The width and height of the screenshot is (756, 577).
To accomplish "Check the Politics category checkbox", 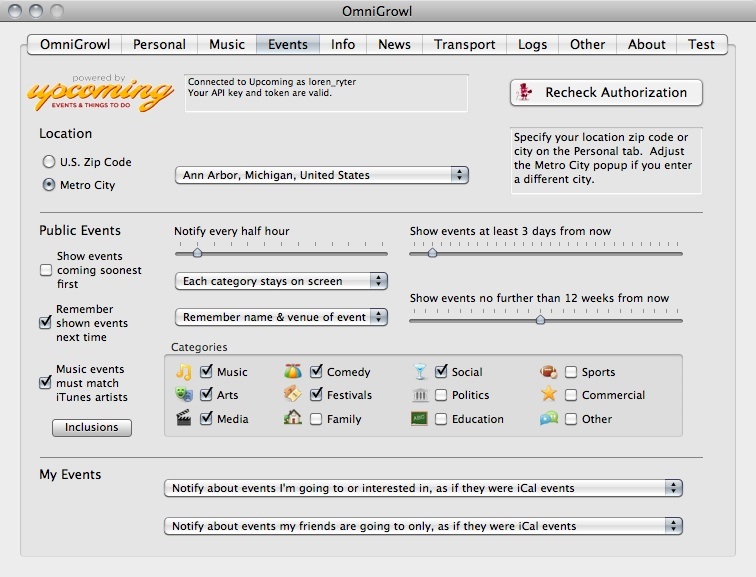I will coord(441,395).
